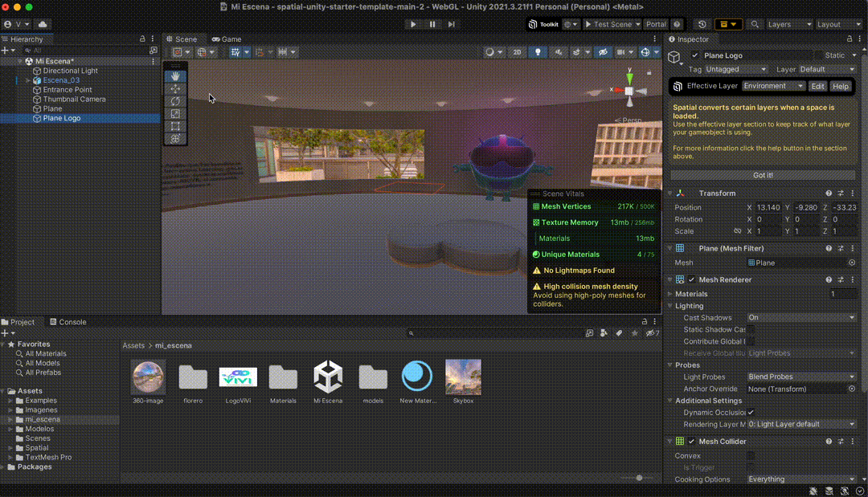Open the cloud services icon

[x=43, y=24]
